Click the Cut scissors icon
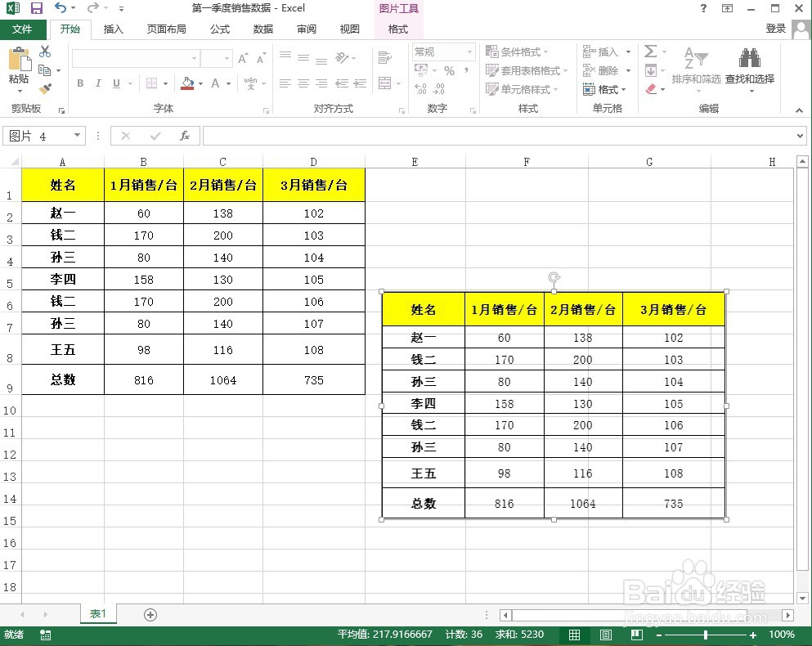The image size is (812, 646). [45, 52]
